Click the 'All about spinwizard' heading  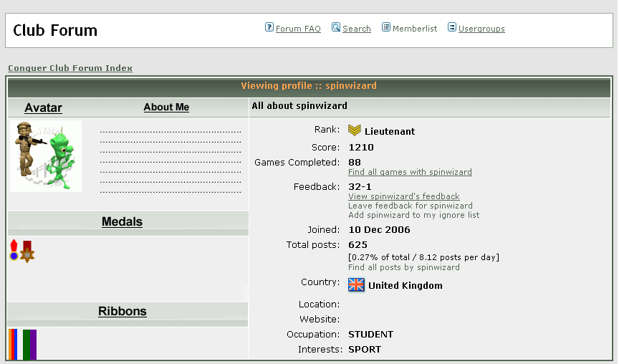[x=299, y=105]
